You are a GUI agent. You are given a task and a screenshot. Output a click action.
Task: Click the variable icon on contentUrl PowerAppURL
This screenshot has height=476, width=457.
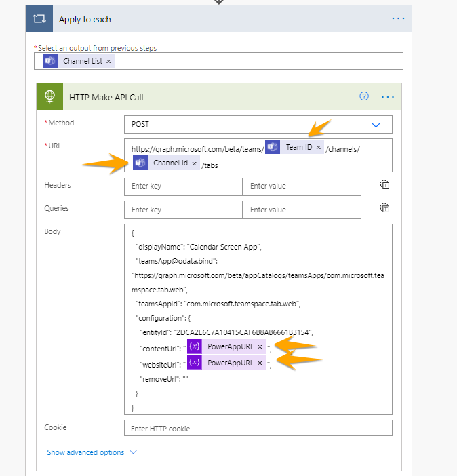(195, 346)
